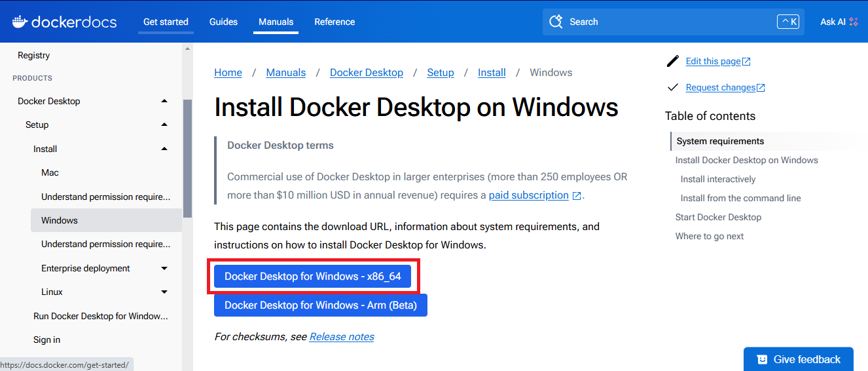Jump to Install from the command line
This screenshot has width=868, height=371.
tap(741, 198)
